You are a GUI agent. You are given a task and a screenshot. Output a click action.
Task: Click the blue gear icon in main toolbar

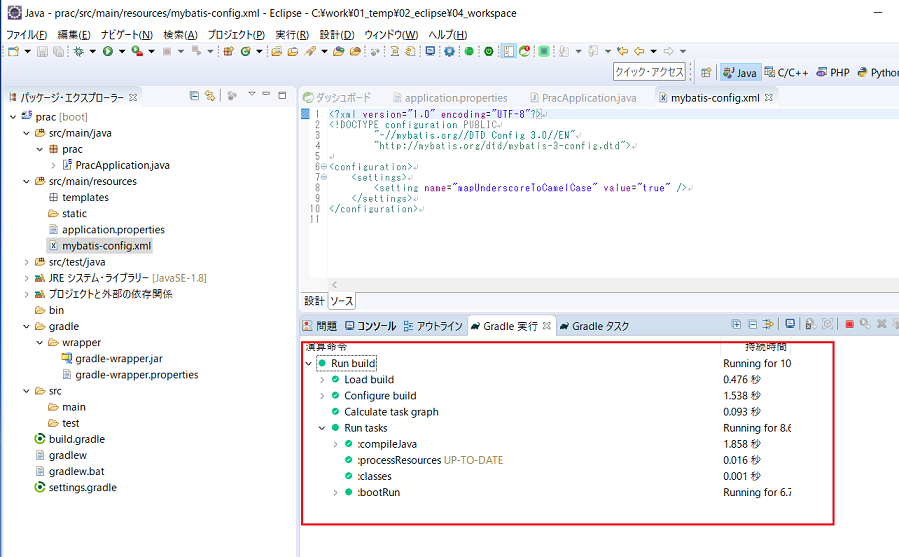point(449,51)
